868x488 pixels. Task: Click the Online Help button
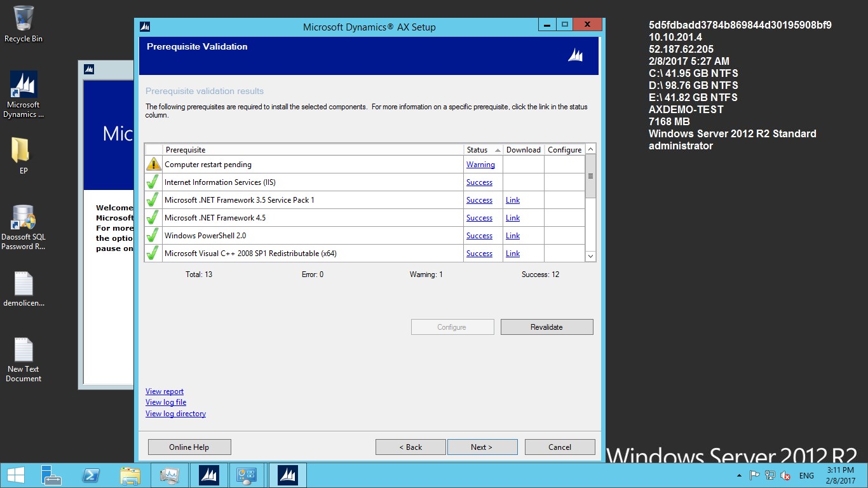(x=189, y=447)
